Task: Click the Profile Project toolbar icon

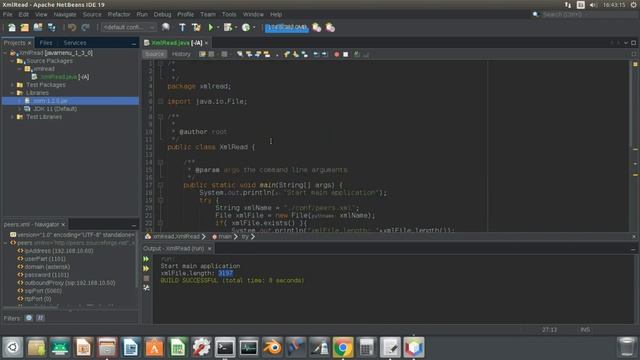Action: click(246, 27)
